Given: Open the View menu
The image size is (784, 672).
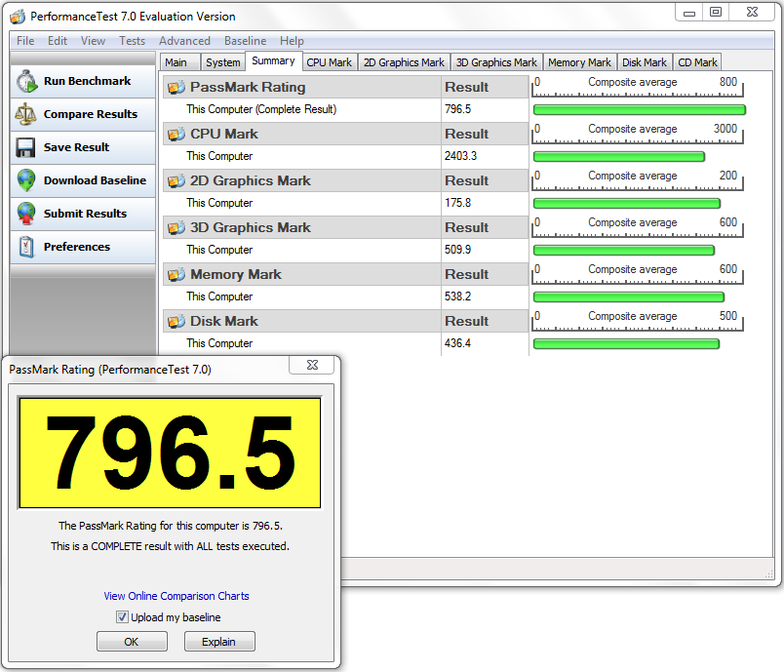Looking at the screenshot, I should [93, 41].
